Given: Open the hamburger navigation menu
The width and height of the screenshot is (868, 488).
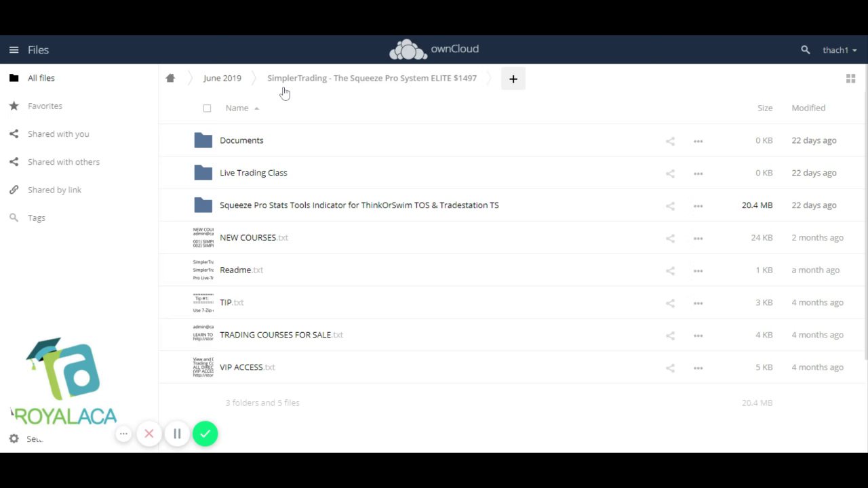Looking at the screenshot, I should 14,49.
